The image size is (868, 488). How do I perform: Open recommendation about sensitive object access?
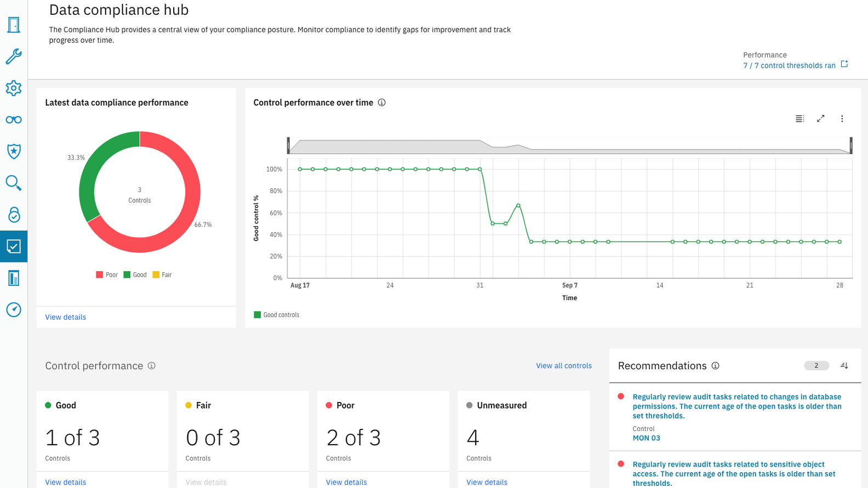point(734,474)
